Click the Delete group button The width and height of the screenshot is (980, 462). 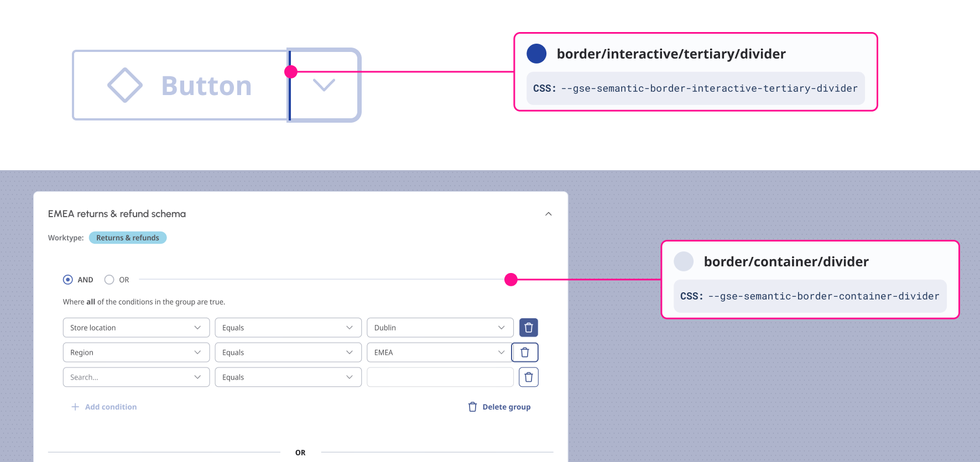click(x=506, y=407)
